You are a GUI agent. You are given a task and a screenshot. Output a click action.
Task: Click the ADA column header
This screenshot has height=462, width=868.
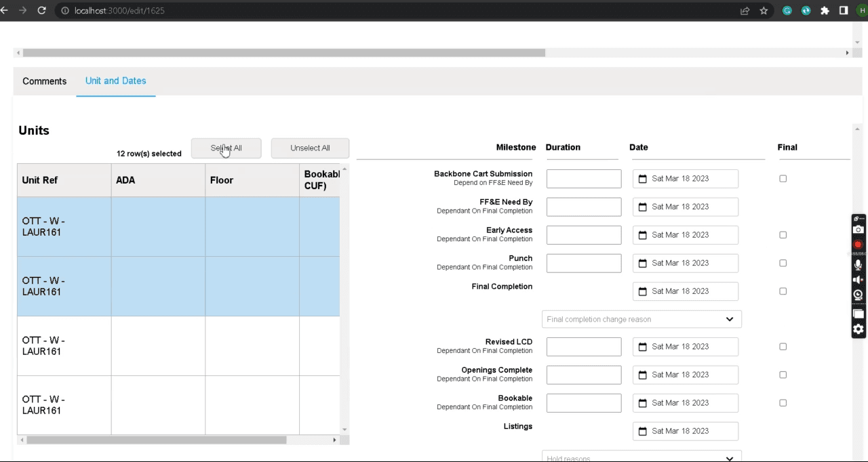point(159,180)
